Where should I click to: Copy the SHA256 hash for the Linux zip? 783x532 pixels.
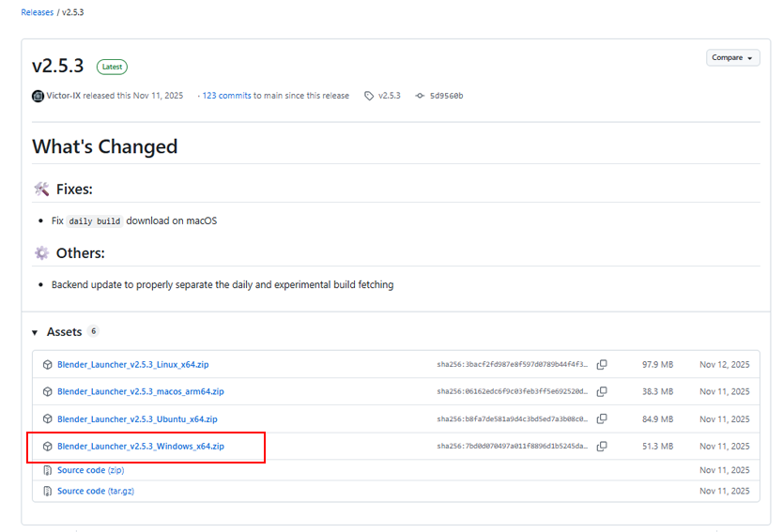(x=602, y=364)
